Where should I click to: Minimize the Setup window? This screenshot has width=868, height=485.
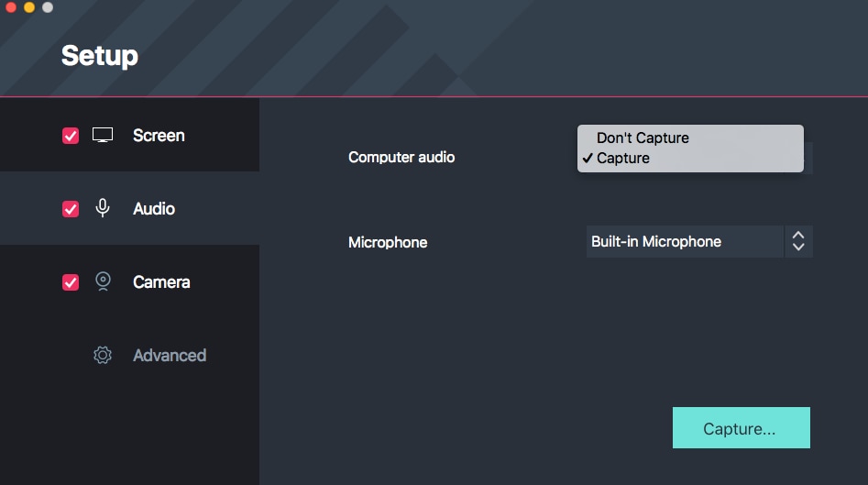tap(29, 7)
